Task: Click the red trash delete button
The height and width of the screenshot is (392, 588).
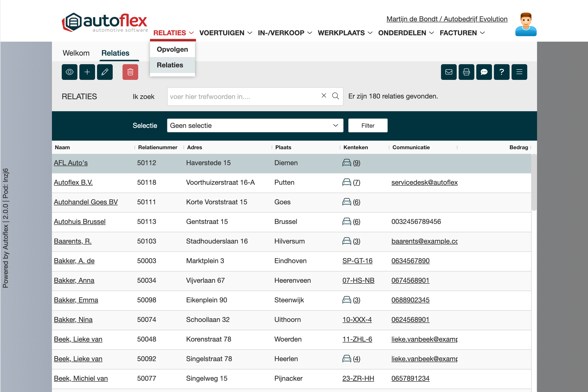Action: [x=130, y=72]
